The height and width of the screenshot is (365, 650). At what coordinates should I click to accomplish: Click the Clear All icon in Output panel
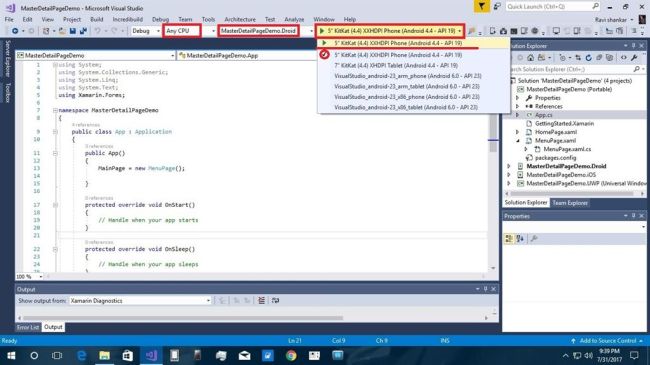[262, 300]
